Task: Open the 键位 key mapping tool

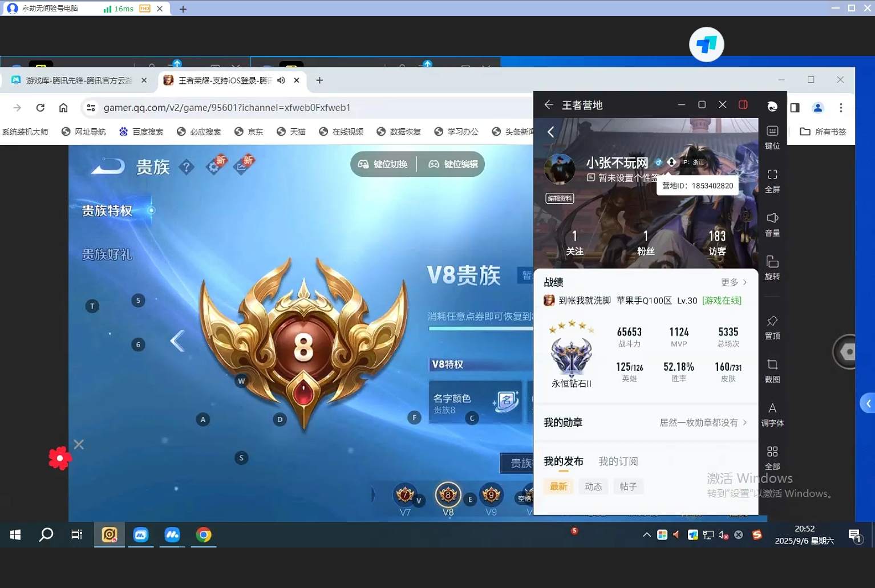Action: point(772,137)
